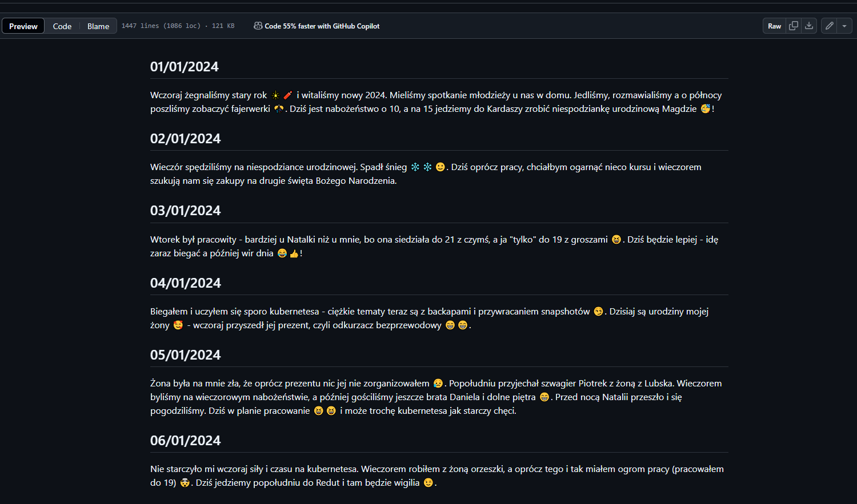Open the Raw file view
This screenshot has width=857, height=504.
pos(774,26)
